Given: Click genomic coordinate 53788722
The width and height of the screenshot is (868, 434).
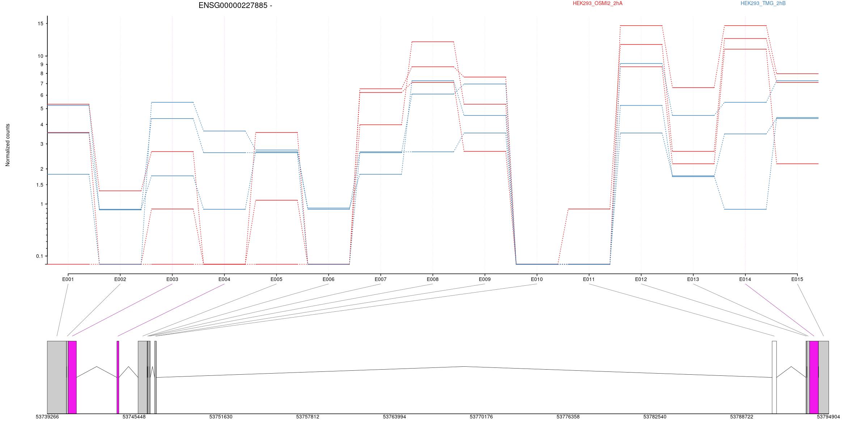Looking at the screenshot, I should (742, 417).
